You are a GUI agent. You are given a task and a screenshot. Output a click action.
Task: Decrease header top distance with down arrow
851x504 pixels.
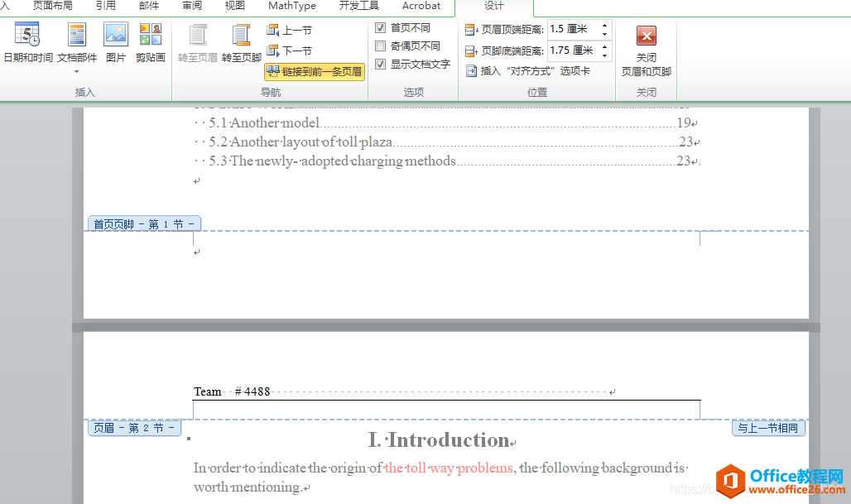click(x=604, y=34)
